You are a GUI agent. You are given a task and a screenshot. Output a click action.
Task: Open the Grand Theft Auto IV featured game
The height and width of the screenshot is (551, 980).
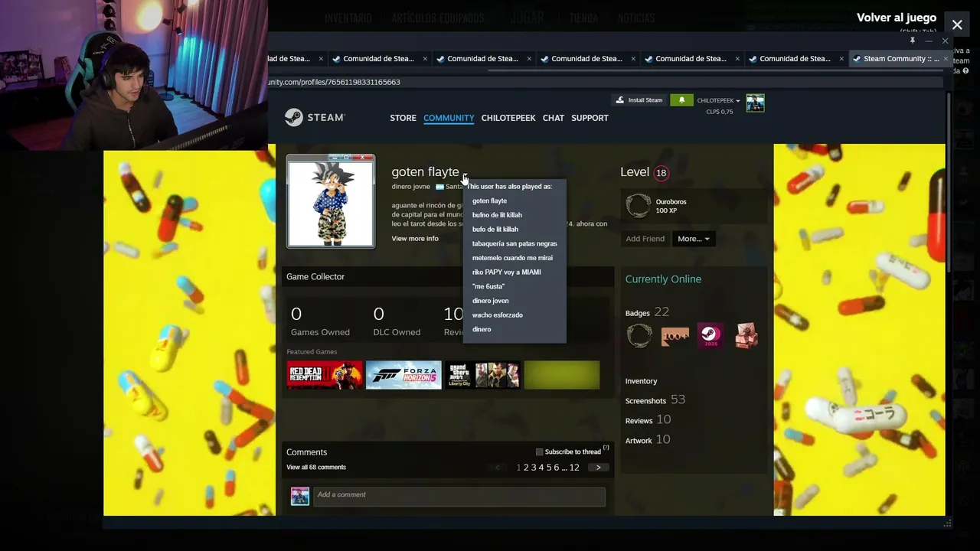(482, 375)
